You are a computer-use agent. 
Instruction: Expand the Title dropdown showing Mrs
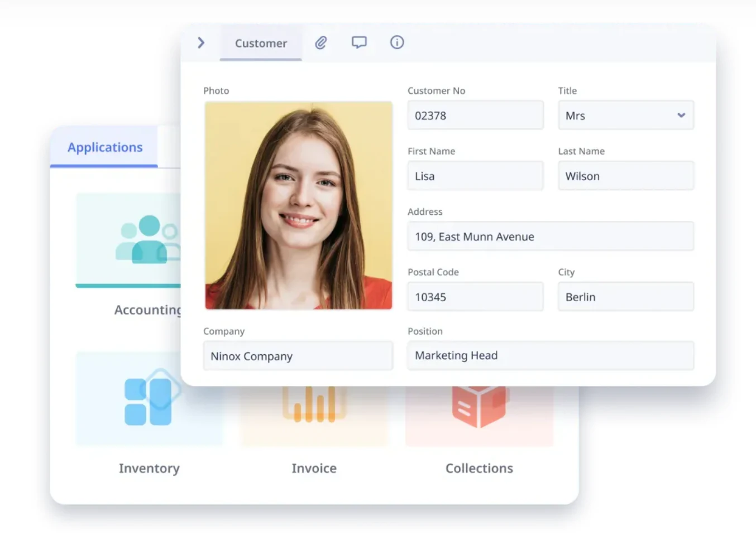click(626, 115)
